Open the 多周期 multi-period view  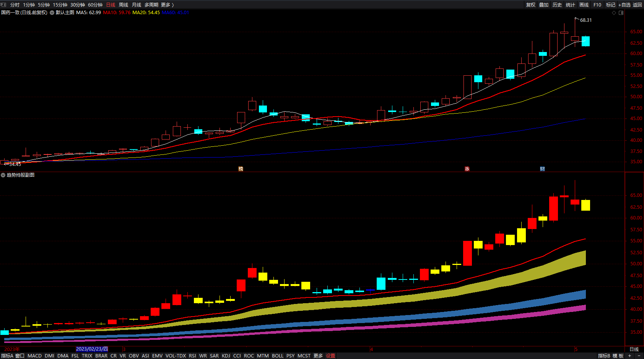click(x=151, y=5)
